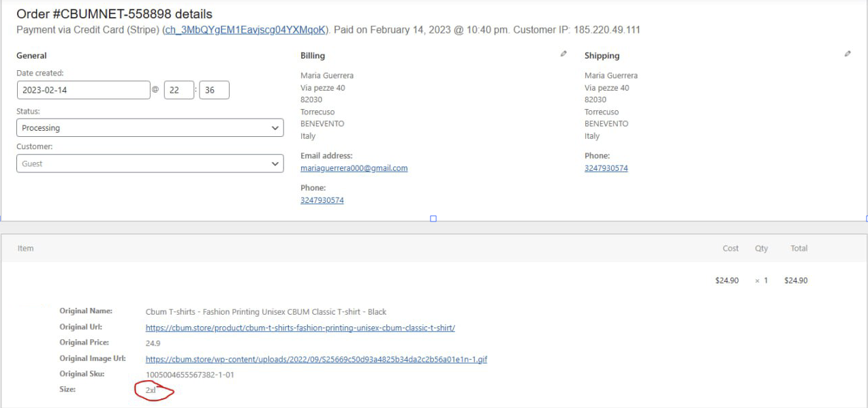Click the phone number link under Shipping

click(606, 168)
